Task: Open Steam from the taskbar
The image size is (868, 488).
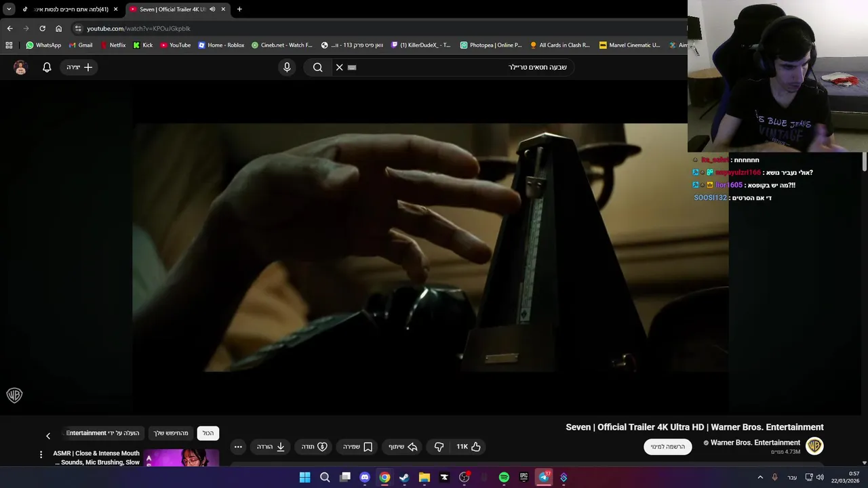Action: pyautogui.click(x=404, y=477)
